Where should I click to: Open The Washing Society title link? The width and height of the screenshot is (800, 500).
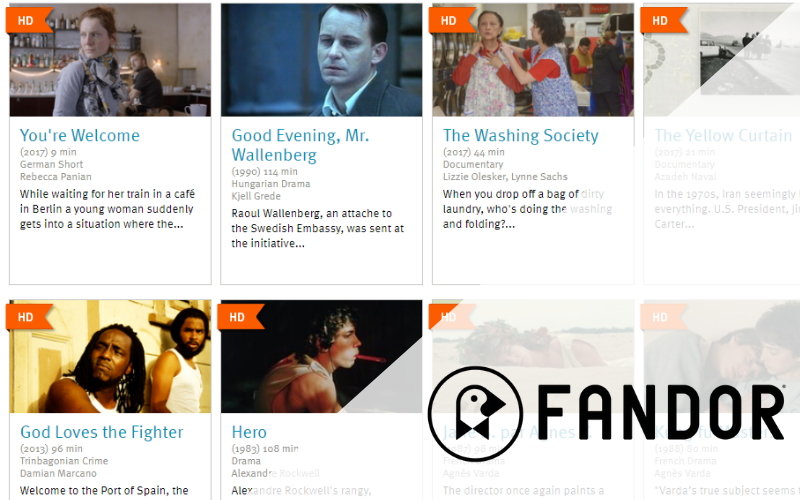520,135
